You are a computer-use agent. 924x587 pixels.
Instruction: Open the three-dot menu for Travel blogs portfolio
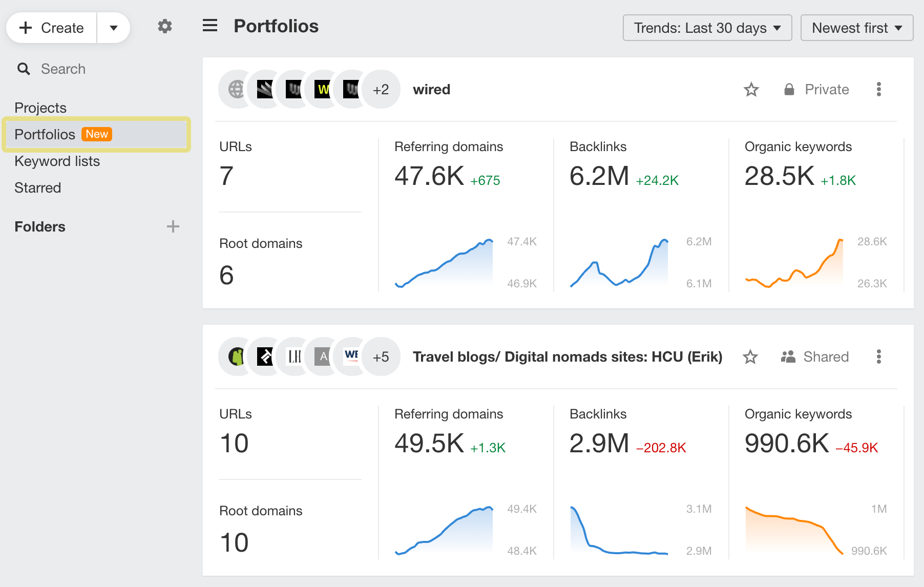click(879, 357)
